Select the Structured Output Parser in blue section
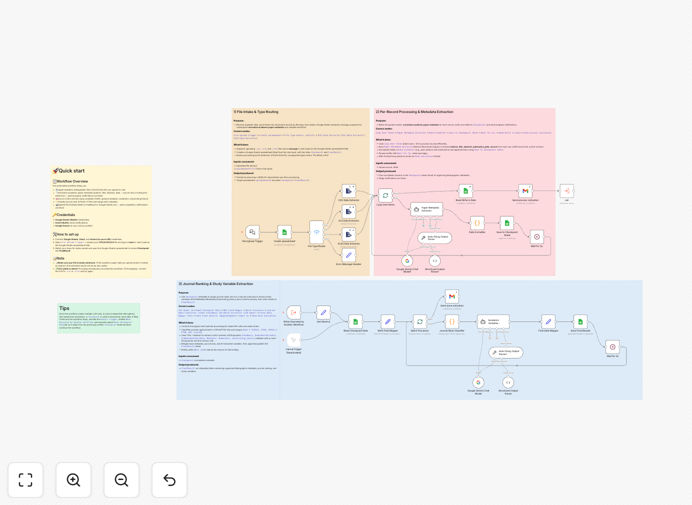 [x=508, y=382]
